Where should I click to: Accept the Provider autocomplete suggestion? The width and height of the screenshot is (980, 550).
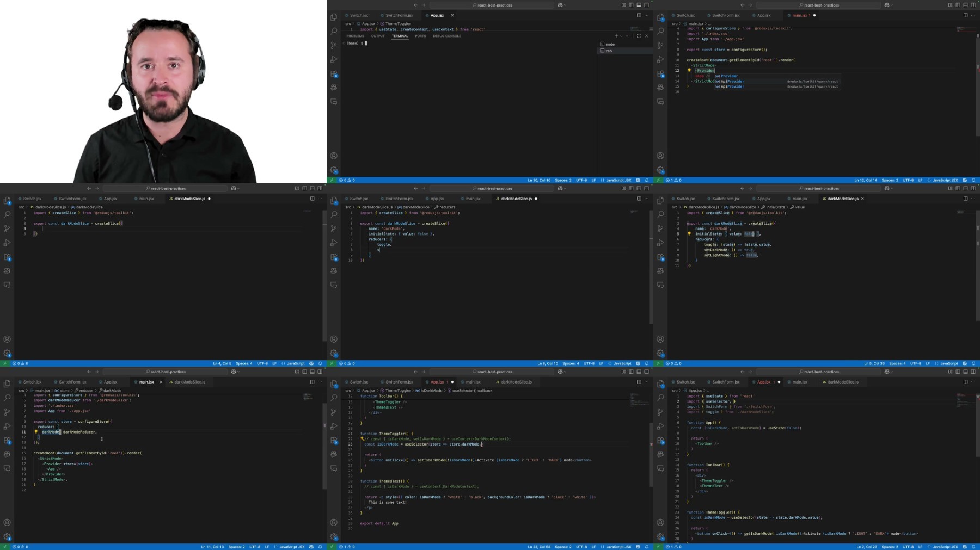click(777, 76)
